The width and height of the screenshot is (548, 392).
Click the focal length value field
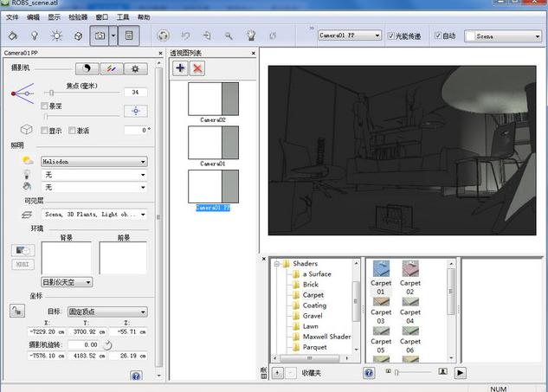[136, 93]
